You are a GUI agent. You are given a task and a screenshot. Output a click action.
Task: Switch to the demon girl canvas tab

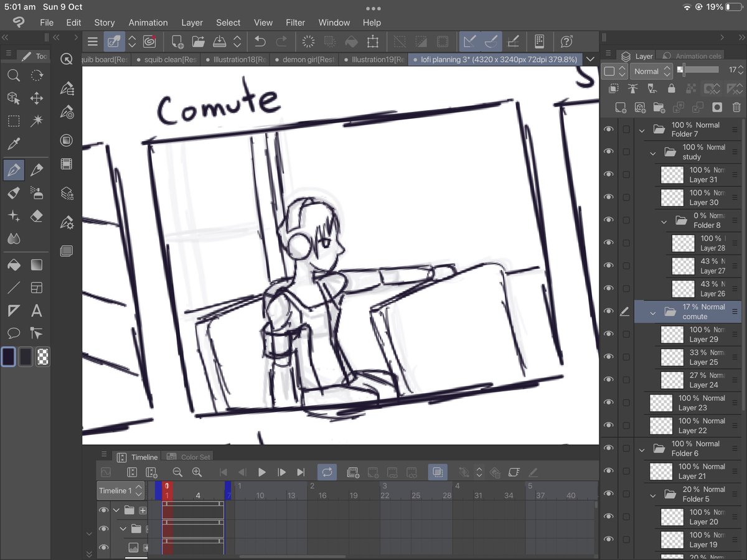(x=305, y=60)
